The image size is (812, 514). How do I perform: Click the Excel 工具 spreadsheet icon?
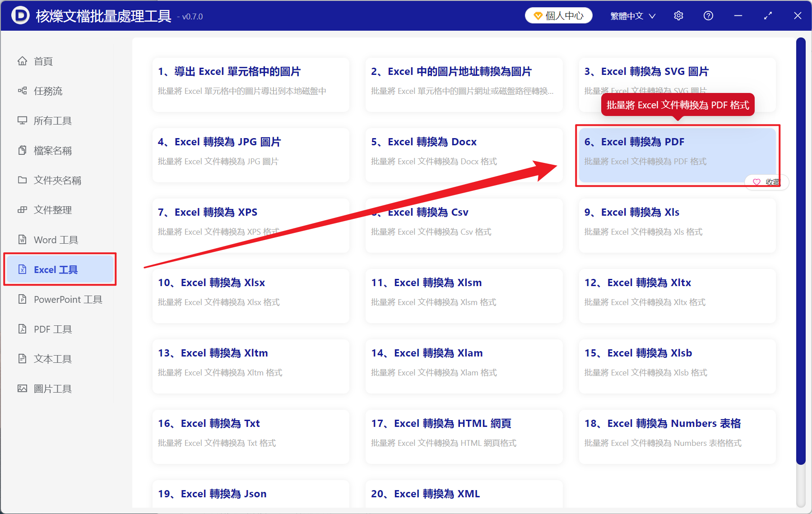point(22,269)
